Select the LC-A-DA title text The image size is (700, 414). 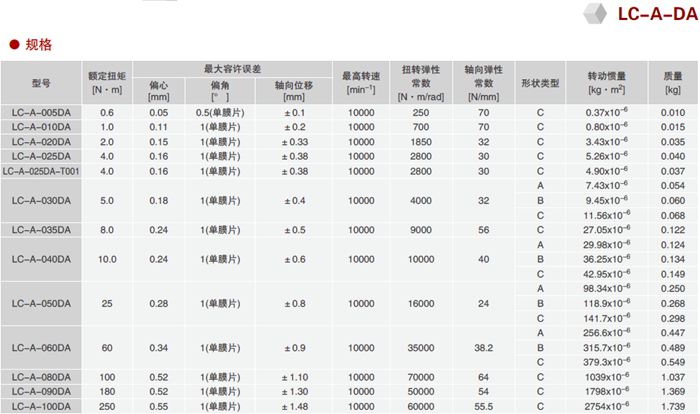pos(655,14)
